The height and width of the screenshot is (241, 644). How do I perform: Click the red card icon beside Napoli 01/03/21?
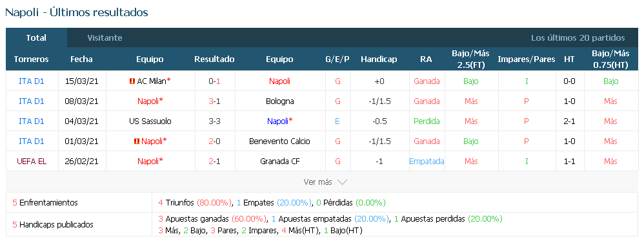tap(136, 141)
